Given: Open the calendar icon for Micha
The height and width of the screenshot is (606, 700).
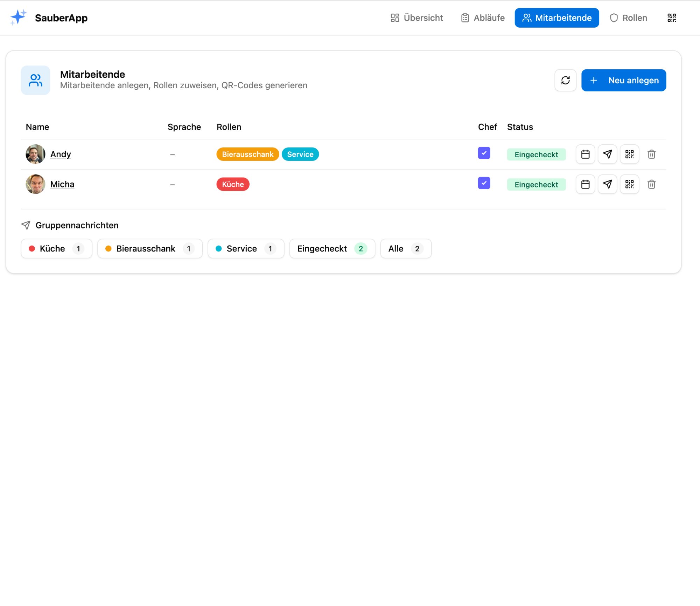Looking at the screenshot, I should tap(585, 184).
